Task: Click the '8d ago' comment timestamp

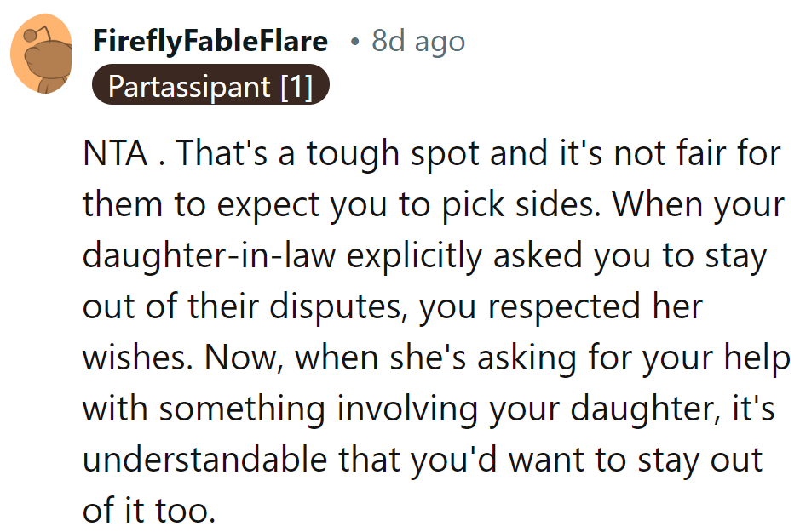Action: click(418, 41)
